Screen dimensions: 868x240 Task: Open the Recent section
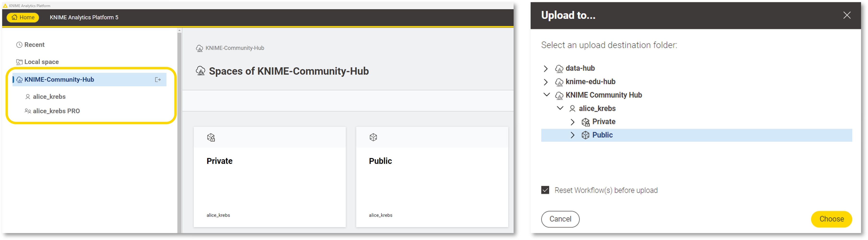tap(34, 45)
